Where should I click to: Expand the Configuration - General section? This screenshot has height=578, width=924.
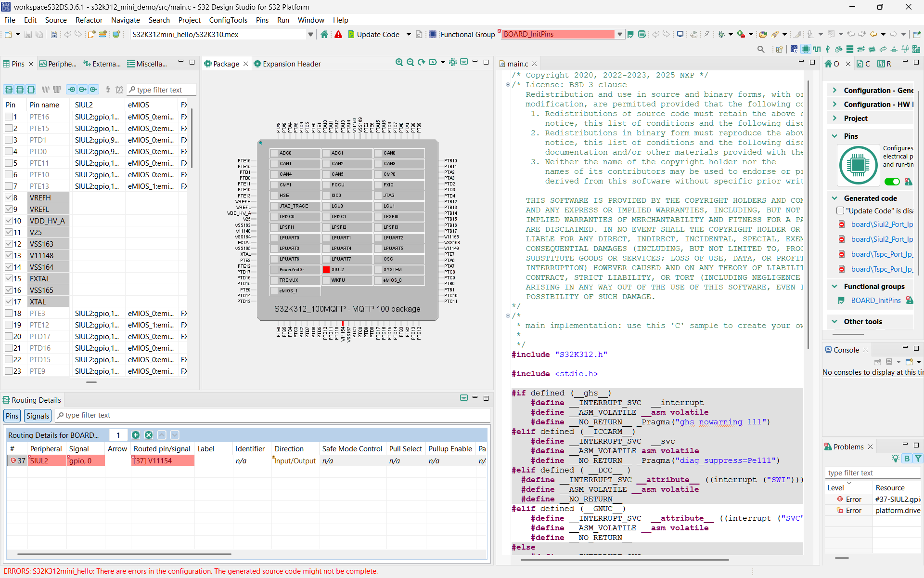tap(834, 90)
